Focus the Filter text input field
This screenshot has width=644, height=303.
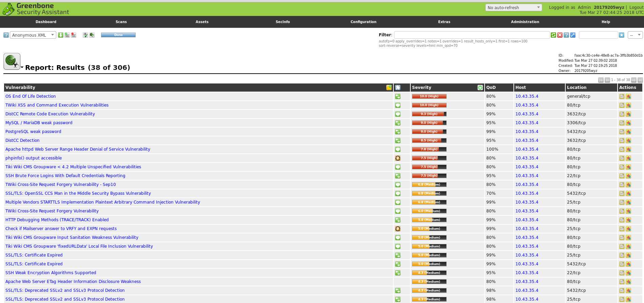pyautogui.click(x=472, y=35)
